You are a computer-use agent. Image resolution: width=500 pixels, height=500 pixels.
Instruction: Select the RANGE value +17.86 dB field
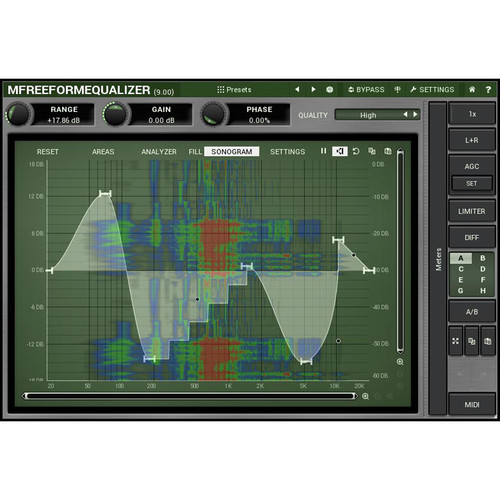(x=63, y=120)
